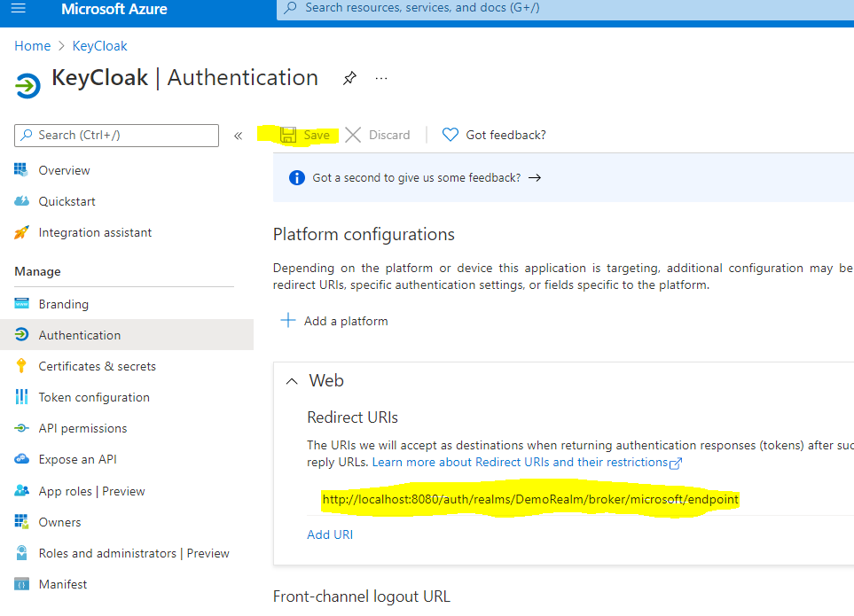Viewport: 854px width, 616px height.
Task: Open the hamburger portal menu
Action: point(19,9)
